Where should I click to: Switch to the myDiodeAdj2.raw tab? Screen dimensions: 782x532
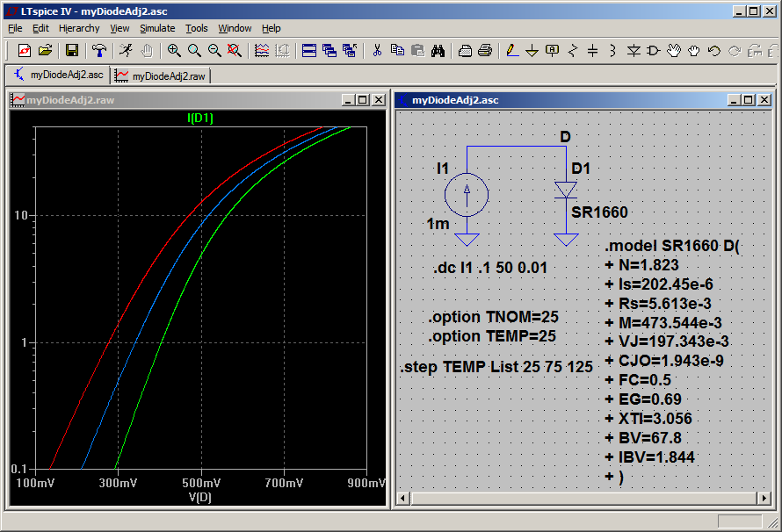click(161, 75)
